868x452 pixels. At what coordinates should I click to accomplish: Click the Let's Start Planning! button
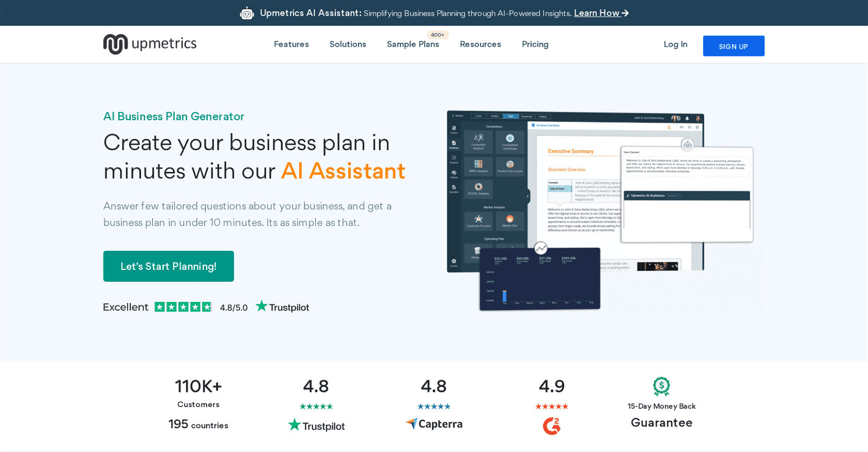point(169,266)
